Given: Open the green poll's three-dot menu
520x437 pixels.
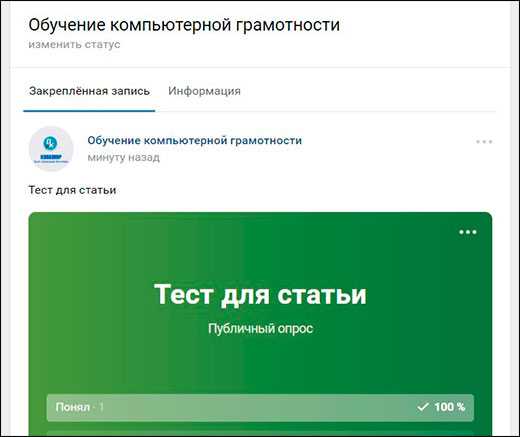Looking at the screenshot, I should 468,232.
